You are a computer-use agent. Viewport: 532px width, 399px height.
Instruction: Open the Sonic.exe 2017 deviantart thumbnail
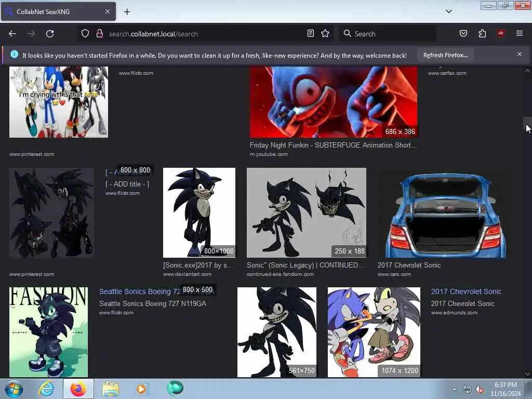(x=199, y=212)
